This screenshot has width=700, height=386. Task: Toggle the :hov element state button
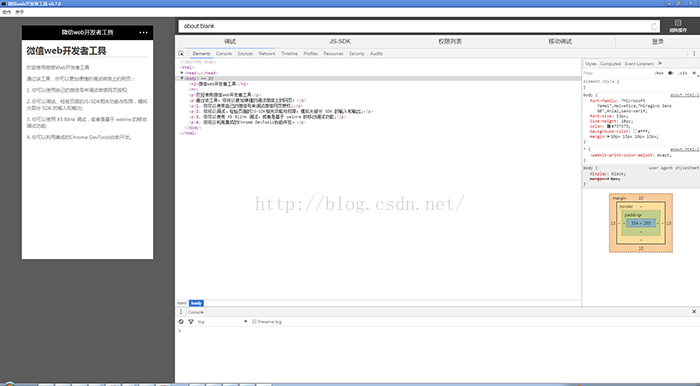[659, 73]
